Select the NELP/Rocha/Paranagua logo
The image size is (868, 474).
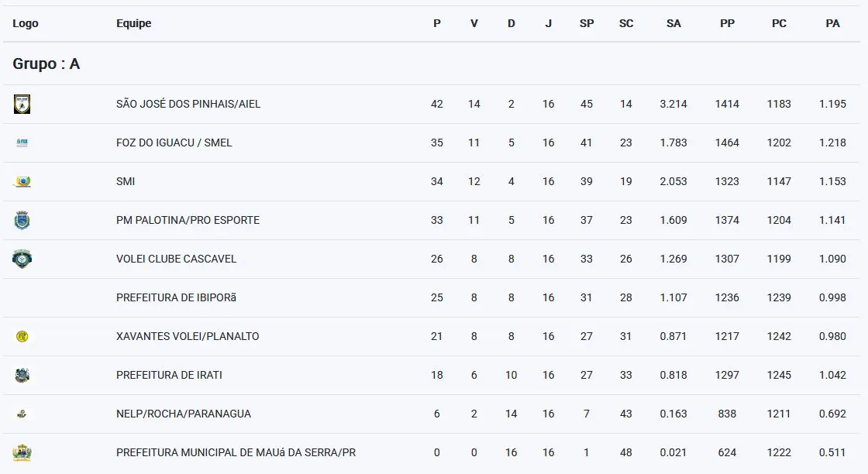pos(22,414)
